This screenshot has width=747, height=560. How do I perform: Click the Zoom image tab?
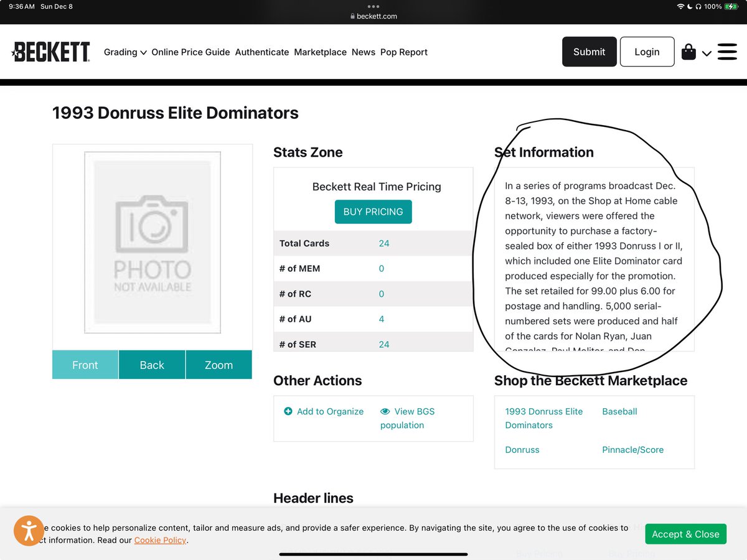(219, 365)
